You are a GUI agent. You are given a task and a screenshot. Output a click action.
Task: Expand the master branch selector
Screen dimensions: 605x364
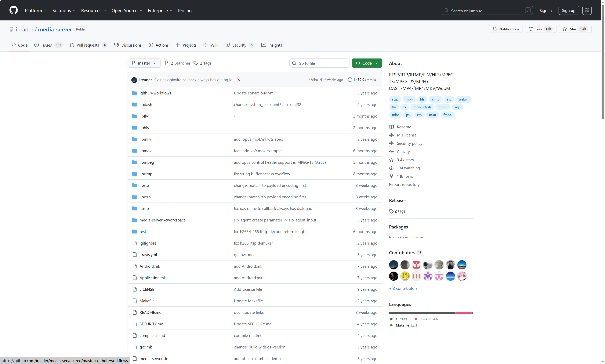coord(144,63)
